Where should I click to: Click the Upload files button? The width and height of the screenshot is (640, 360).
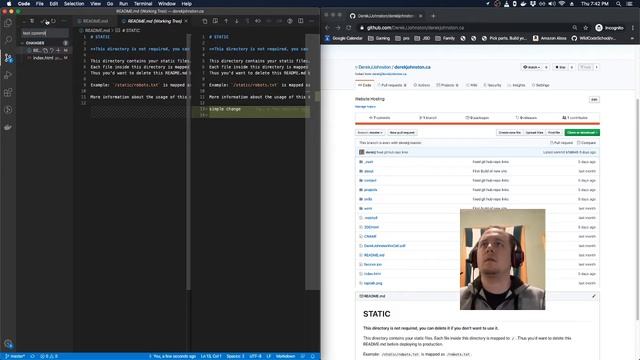coord(534,133)
